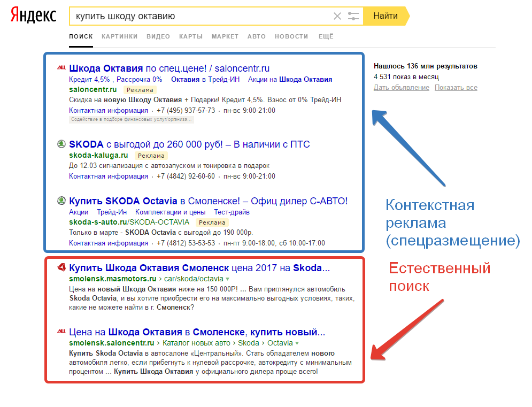The width and height of the screenshot is (532, 407).
Task: Open 'Комплектации и цены' sitelink
Action: point(171,212)
